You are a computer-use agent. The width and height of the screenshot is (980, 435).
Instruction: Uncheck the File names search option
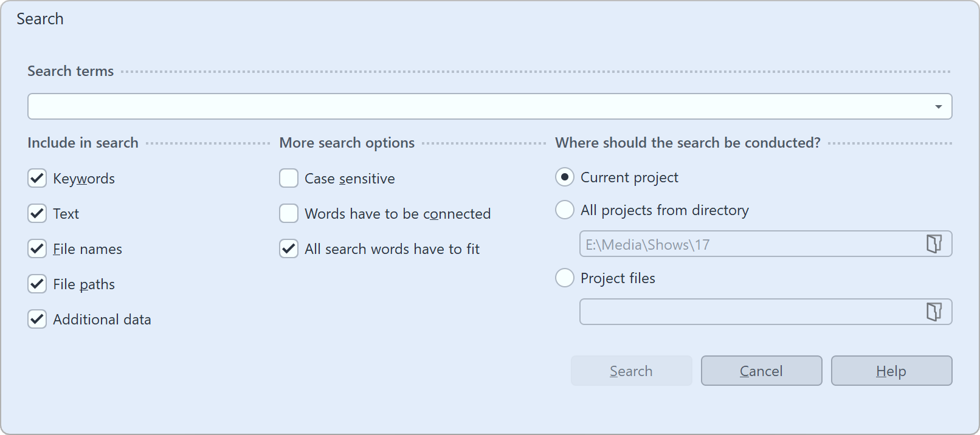[x=36, y=248]
